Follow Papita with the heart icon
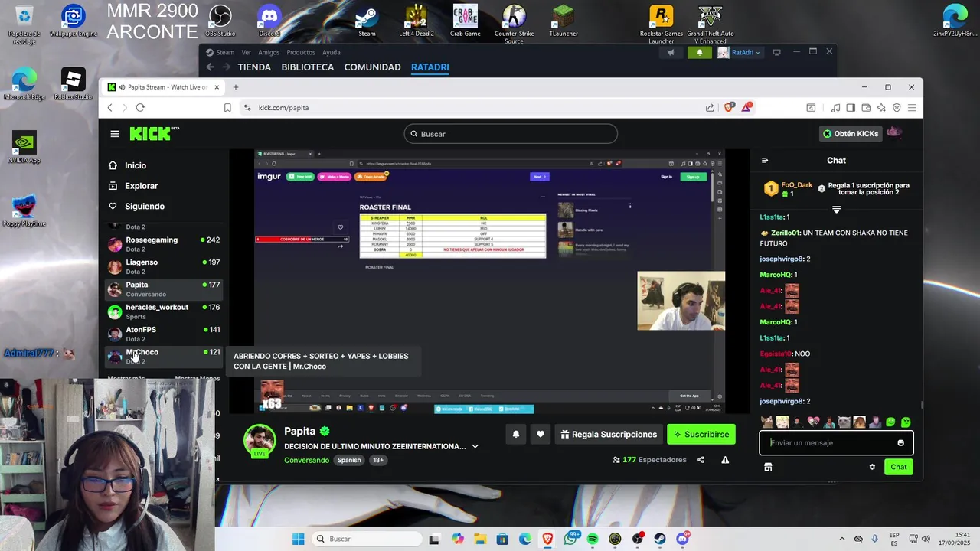 540,435
